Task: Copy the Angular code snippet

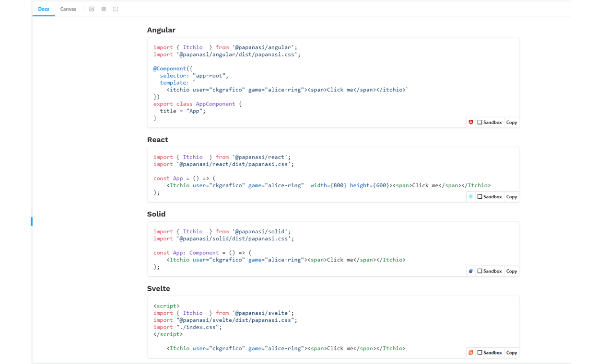Action: point(512,122)
